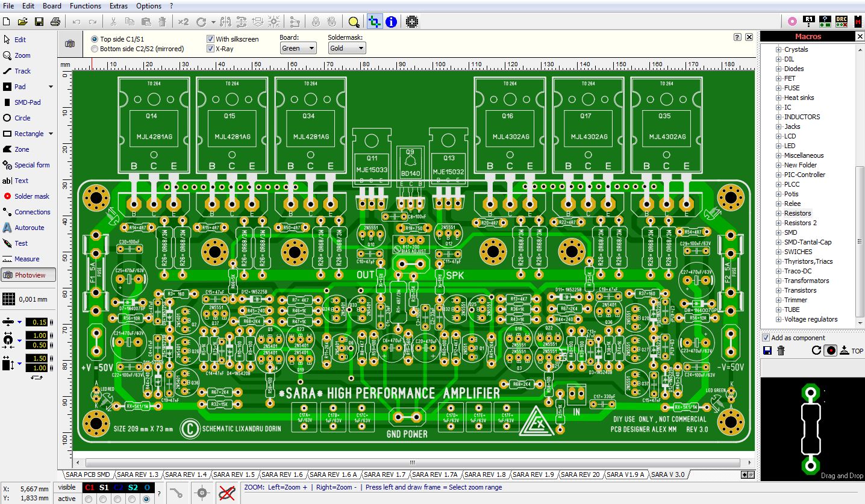
Task: Select the Solder mask tool
Action: tap(27, 196)
